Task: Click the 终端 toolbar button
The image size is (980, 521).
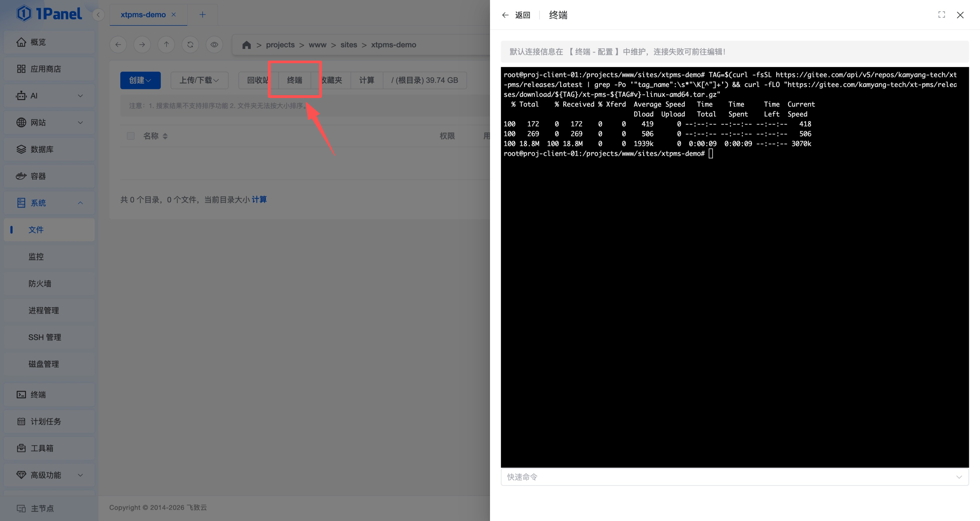Action: pos(294,80)
